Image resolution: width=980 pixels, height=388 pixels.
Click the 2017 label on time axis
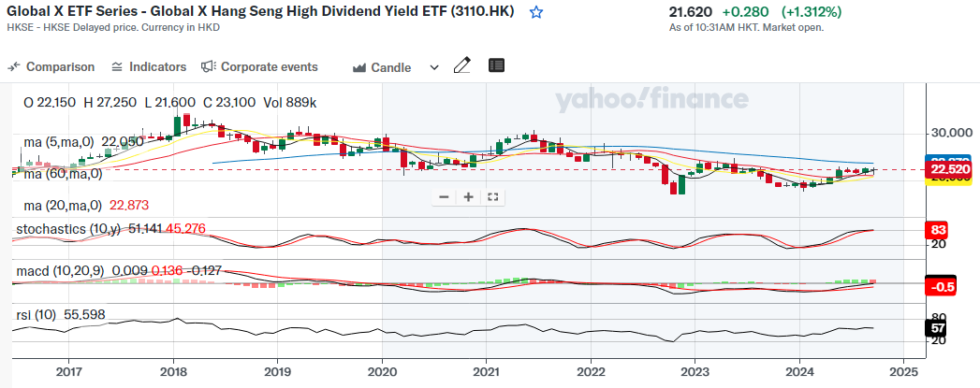(x=68, y=372)
